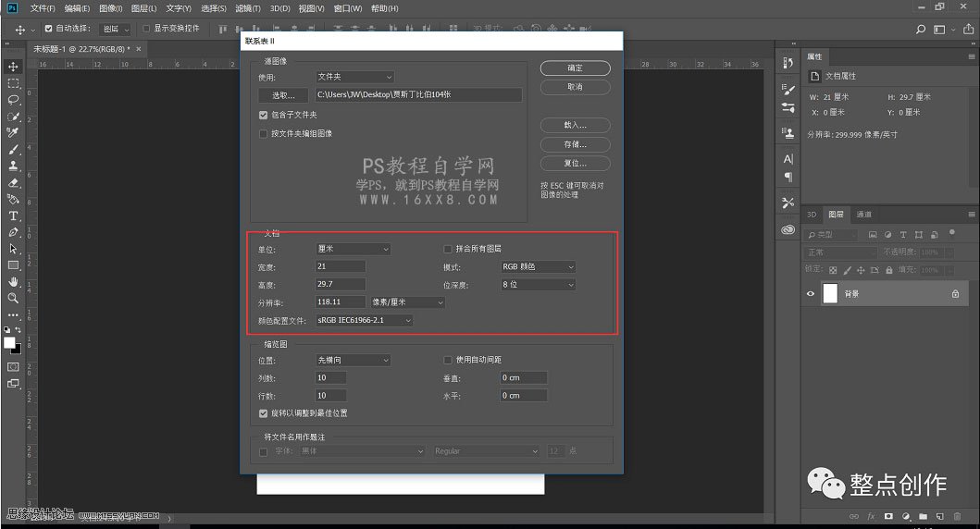Viewport: 980px width, 529px height.
Task: Open the auto-select 图层 dropdown in options bar
Action: 117,30
